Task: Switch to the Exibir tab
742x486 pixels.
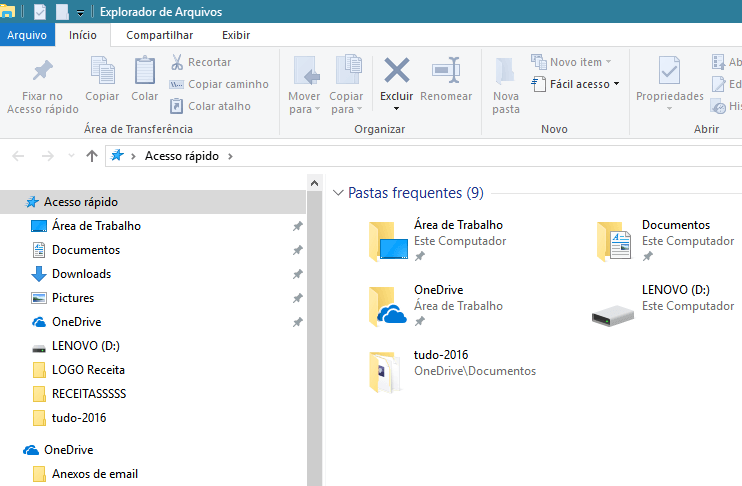Action: [236, 35]
